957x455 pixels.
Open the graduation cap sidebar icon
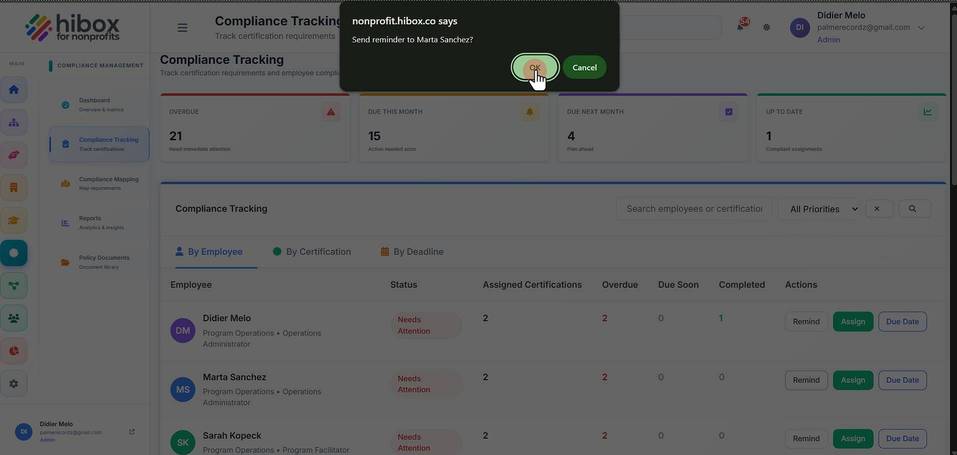(13, 220)
